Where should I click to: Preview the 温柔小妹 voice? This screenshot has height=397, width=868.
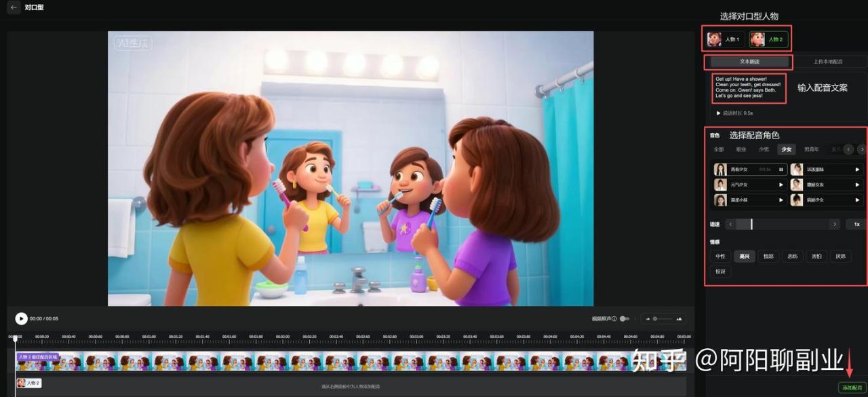click(781, 200)
